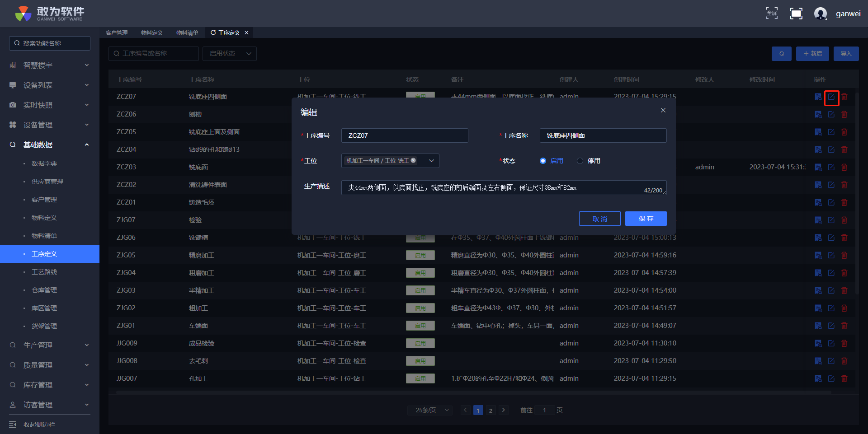Click the edit icon for row ZCZ07
This screenshot has width=868, height=434.
pos(831,97)
